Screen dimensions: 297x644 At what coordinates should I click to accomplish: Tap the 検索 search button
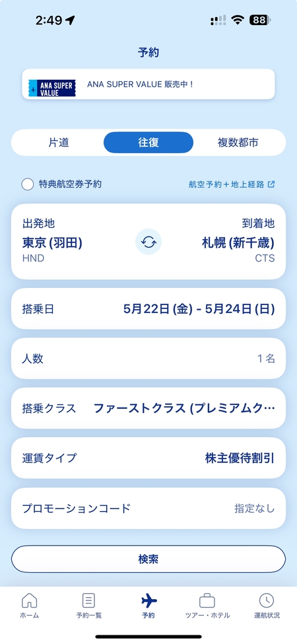tap(148, 559)
